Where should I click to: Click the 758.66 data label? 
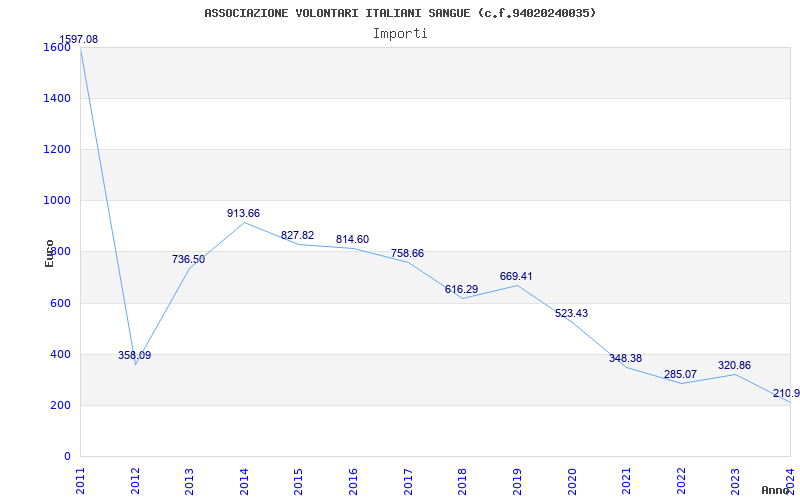[407, 253]
